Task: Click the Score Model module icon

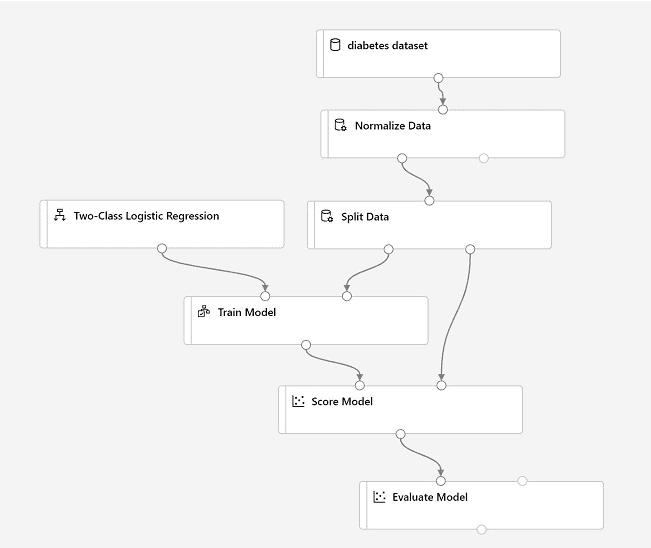Action: [x=297, y=402]
